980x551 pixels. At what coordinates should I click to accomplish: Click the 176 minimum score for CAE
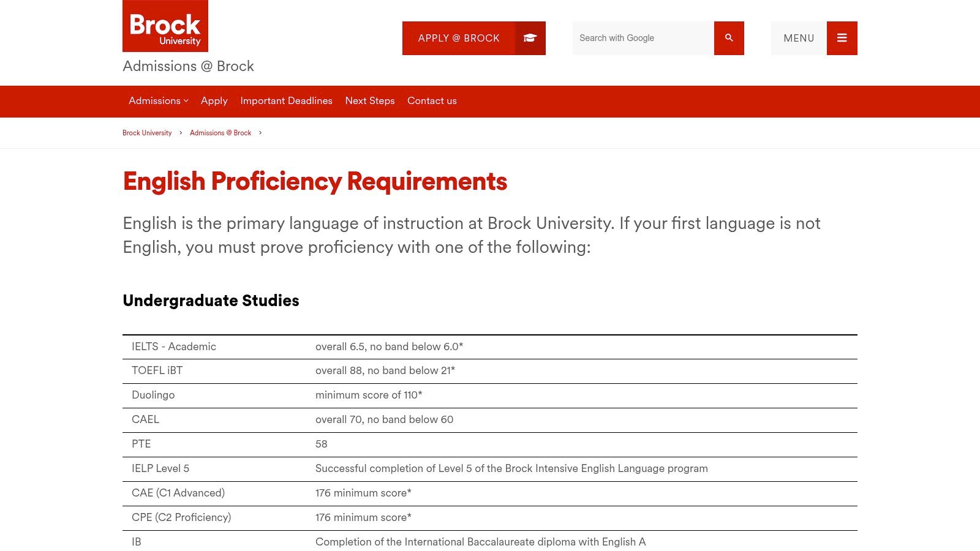tap(363, 493)
